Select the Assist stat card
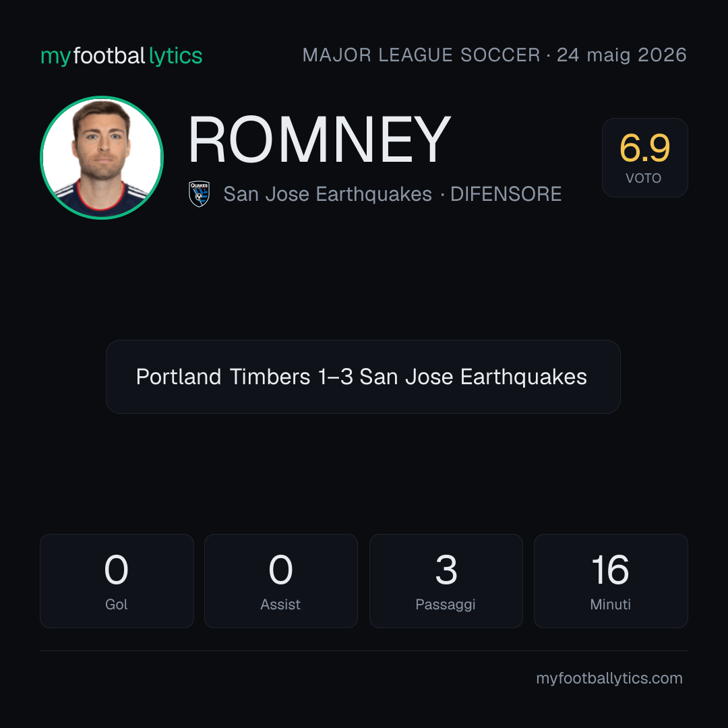The width and height of the screenshot is (728, 728). click(x=281, y=581)
